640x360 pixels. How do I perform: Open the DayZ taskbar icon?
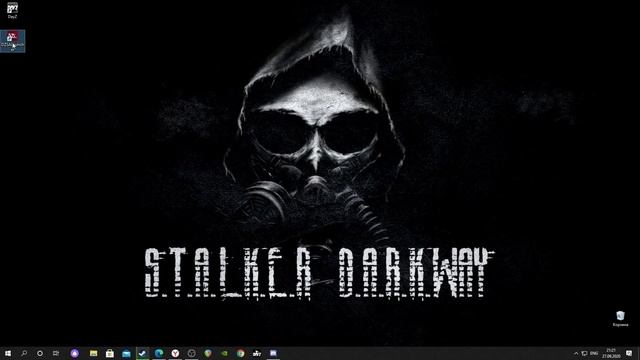[257, 353]
